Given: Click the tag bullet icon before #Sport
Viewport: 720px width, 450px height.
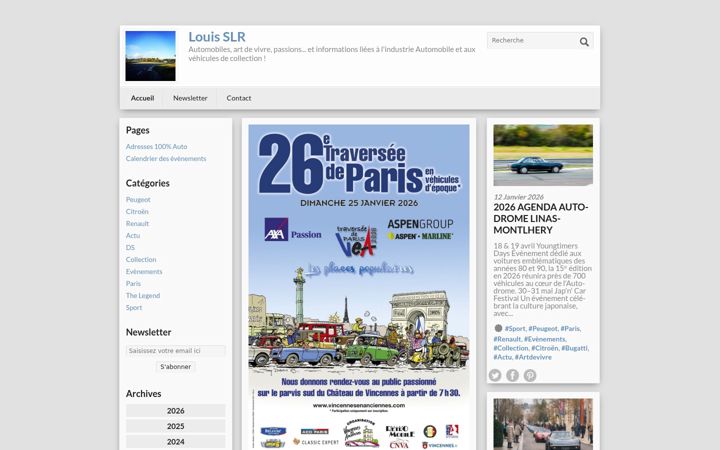Looking at the screenshot, I should click(498, 328).
